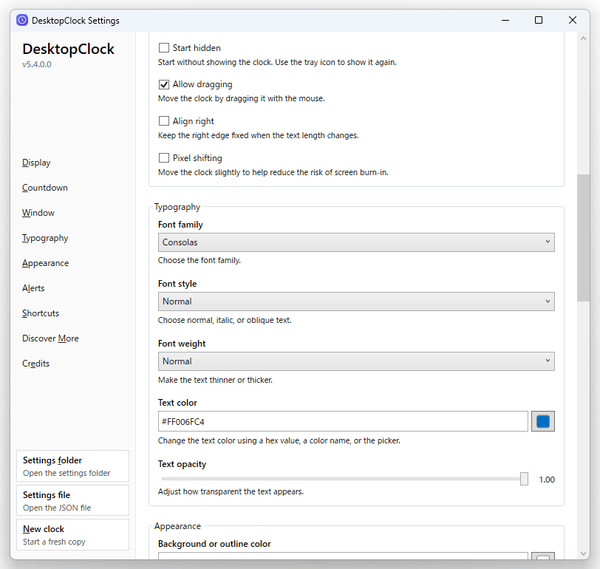
Task: Open the Discover More link
Action: click(51, 339)
